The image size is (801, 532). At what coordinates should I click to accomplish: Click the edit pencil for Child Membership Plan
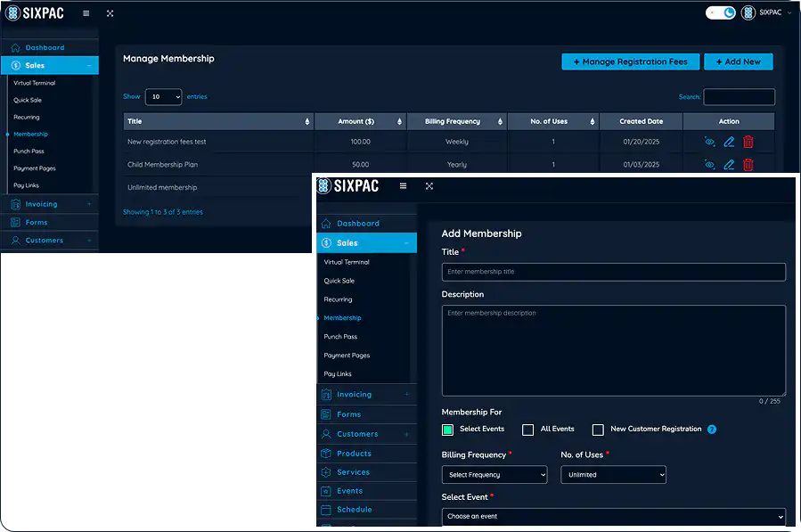(727, 164)
